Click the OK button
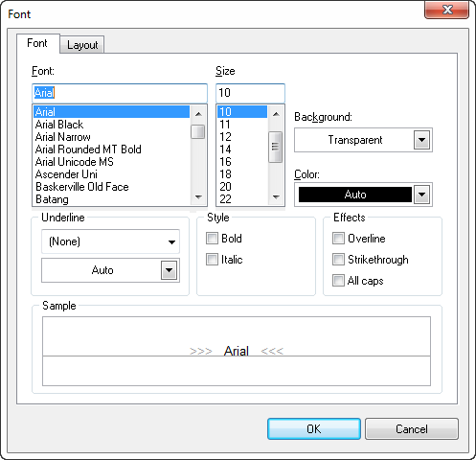This screenshot has height=460, width=476. tap(314, 429)
